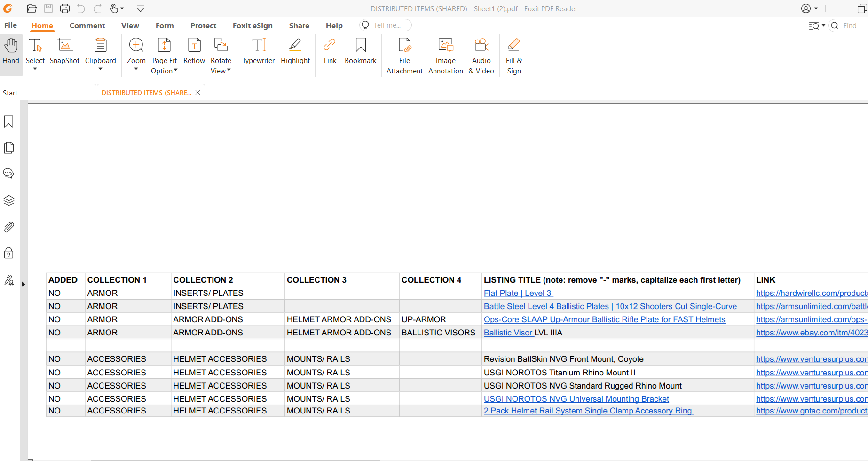This screenshot has width=868, height=461.
Task: Switch to the Comment ribbon tab
Action: point(87,26)
